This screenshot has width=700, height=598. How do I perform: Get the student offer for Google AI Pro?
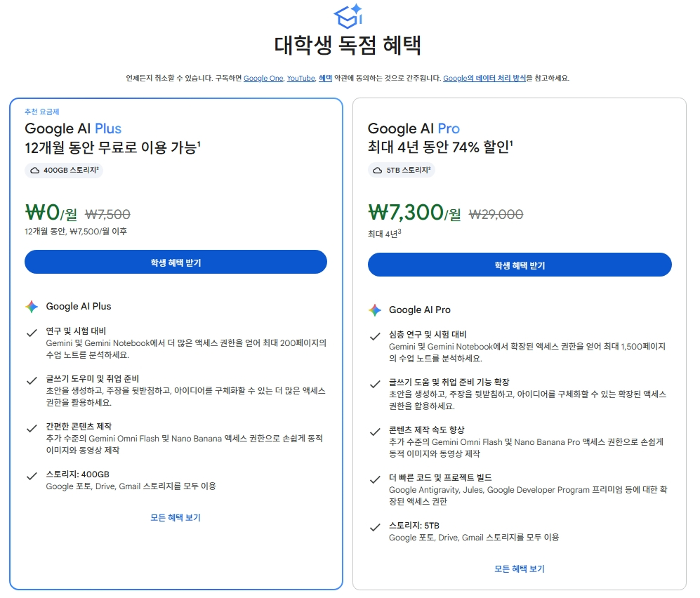pyautogui.click(x=520, y=265)
